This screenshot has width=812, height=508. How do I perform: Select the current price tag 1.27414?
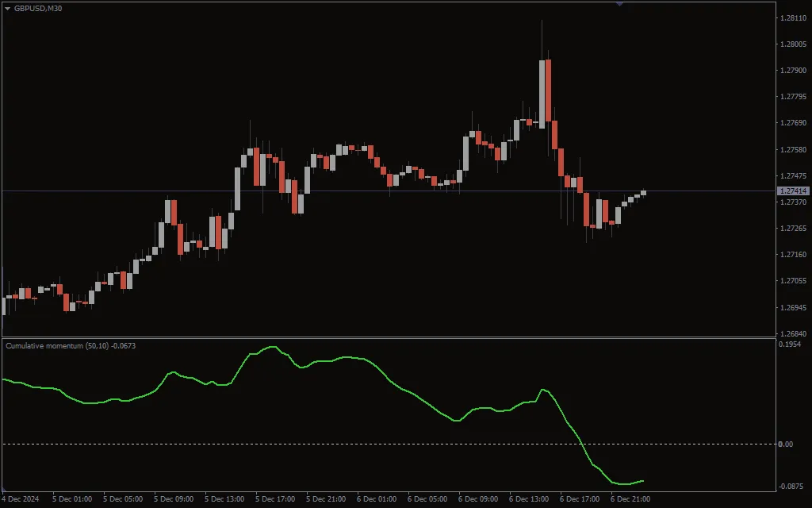[x=791, y=190]
